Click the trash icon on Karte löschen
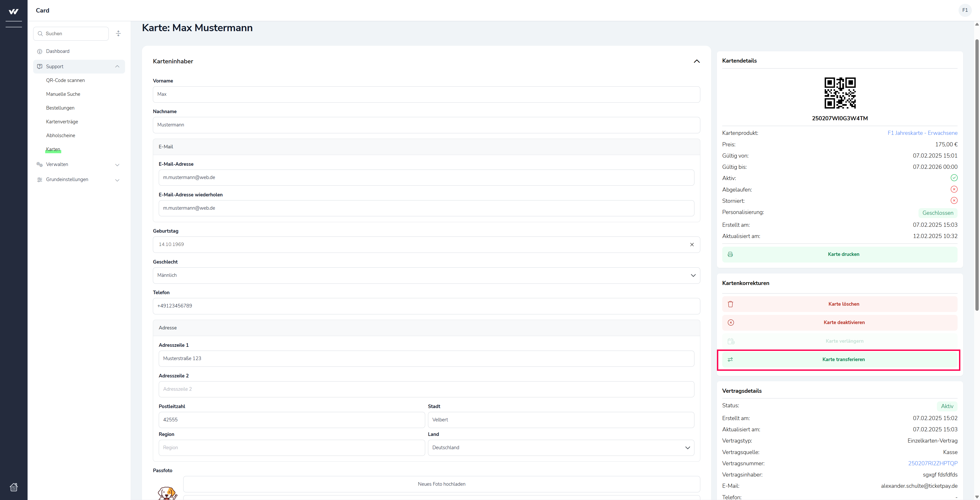Screen dimensions: 980x500 click(730, 304)
